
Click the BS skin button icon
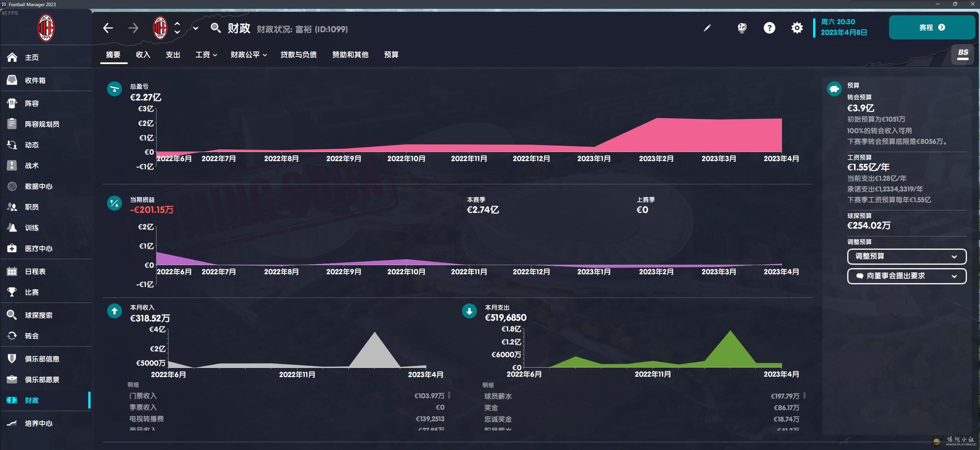(962, 54)
